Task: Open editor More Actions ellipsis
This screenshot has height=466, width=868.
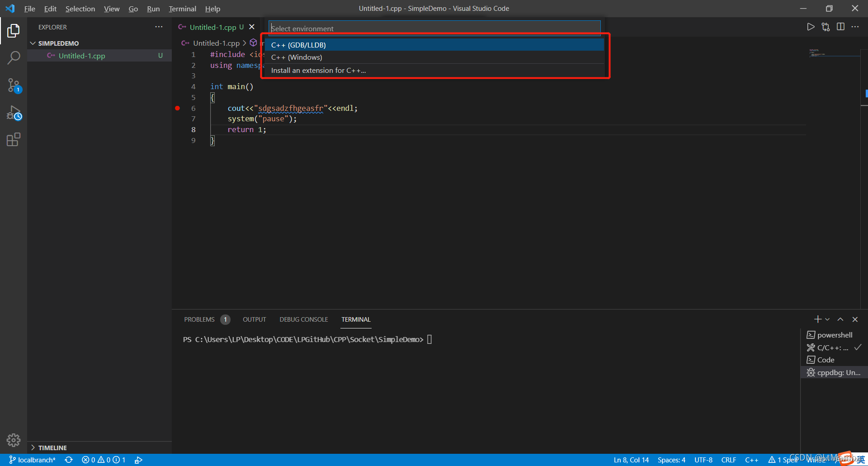Action: tap(855, 27)
